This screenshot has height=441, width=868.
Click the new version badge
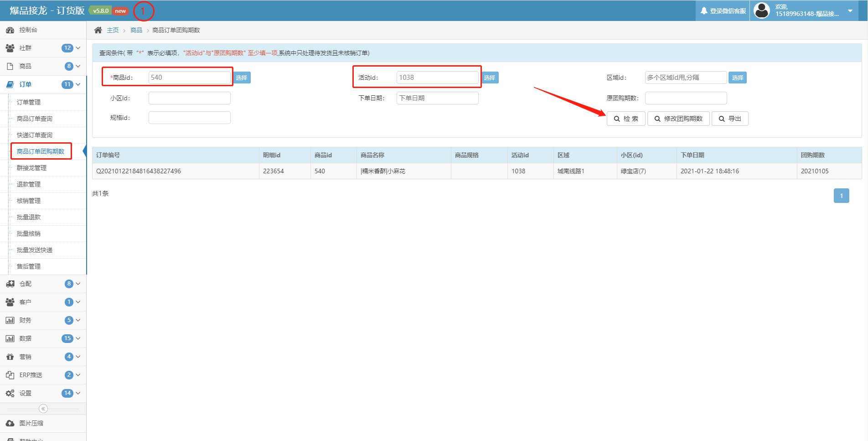click(120, 11)
